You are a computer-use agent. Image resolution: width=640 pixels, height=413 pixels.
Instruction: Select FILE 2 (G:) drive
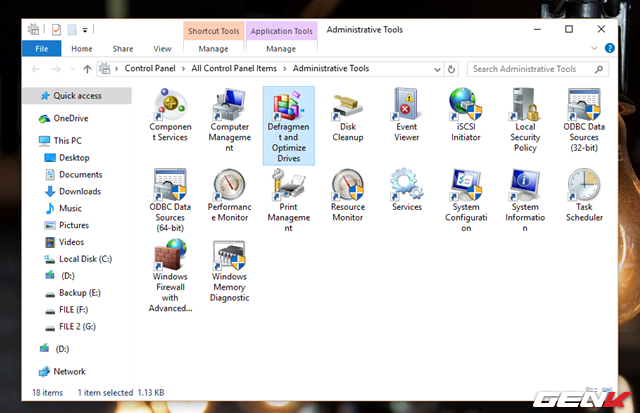coord(70,327)
